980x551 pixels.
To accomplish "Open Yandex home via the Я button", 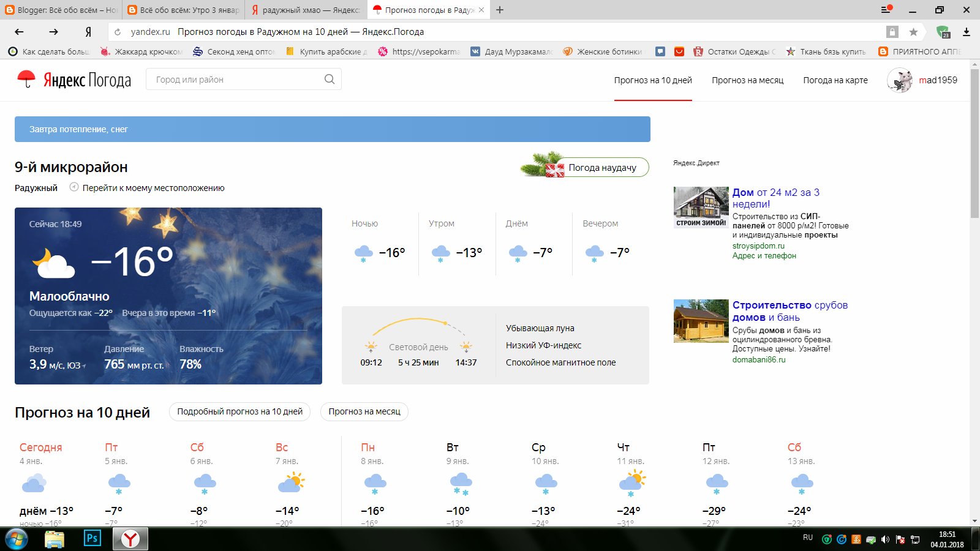I will pyautogui.click(x=88, y=32).
